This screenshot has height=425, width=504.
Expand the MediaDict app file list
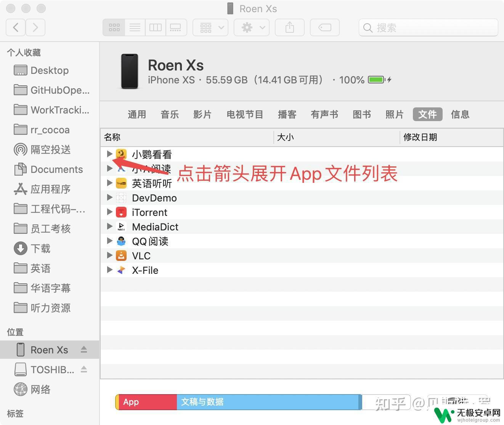pyautogui.click(x=109, y=227)
